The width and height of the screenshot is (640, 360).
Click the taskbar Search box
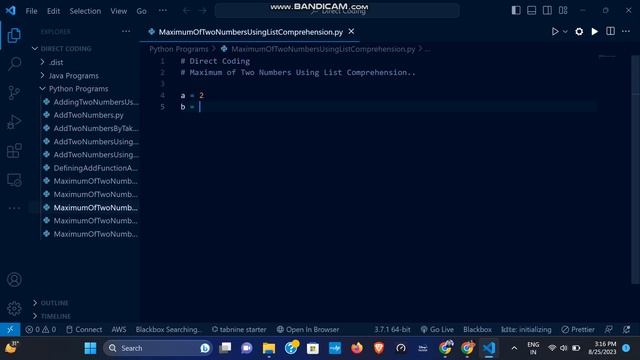[x=158, y=348]
